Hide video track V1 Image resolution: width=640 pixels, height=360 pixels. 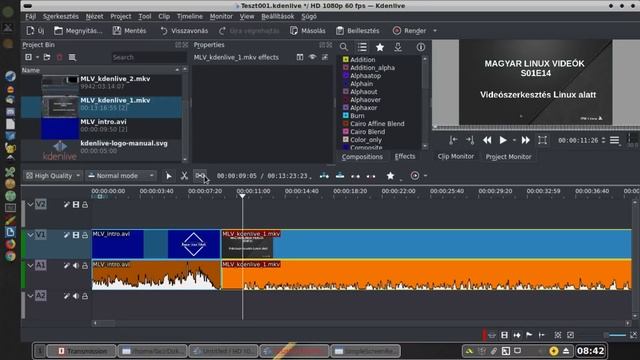tap(76, 235)
